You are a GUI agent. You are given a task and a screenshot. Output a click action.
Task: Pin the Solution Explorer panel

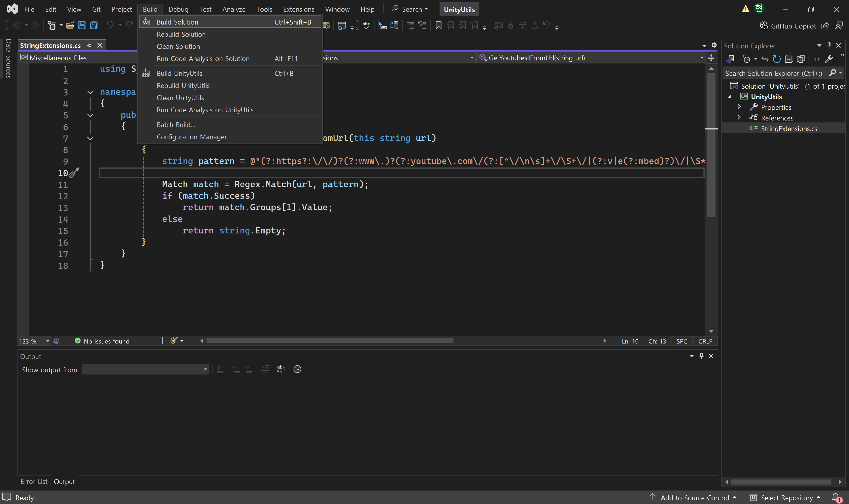pyautogui.click(x=829, y=45)
